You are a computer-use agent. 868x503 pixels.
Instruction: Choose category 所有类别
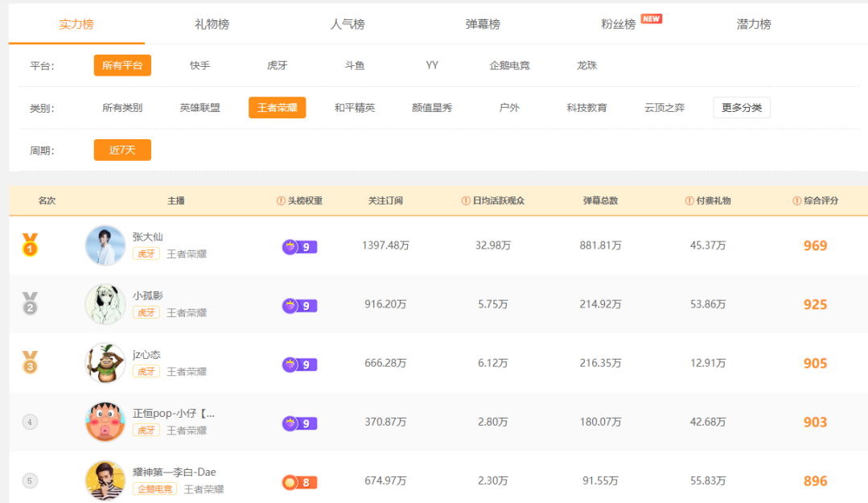tap(122, 108)
